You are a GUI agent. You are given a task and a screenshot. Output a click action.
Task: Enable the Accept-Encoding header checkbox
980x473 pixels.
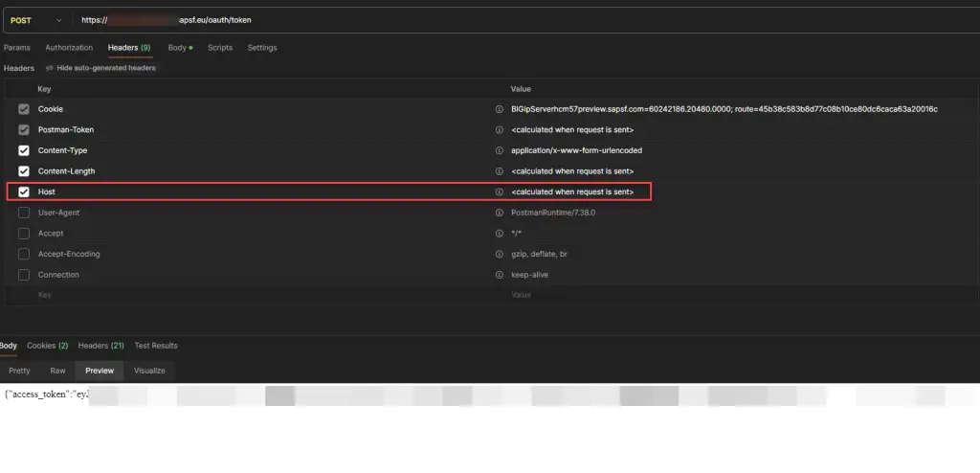24,254
